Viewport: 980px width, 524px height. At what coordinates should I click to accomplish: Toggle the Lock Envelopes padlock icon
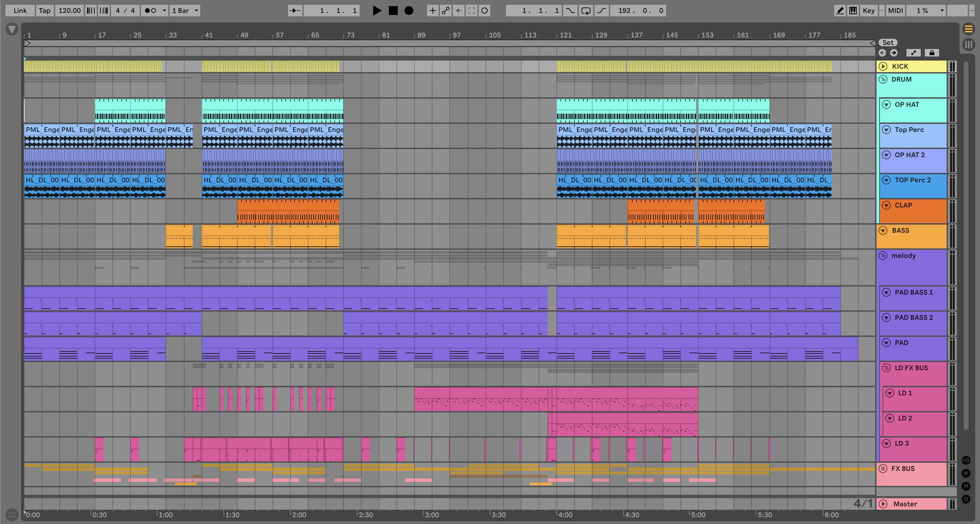coord(932,53)
